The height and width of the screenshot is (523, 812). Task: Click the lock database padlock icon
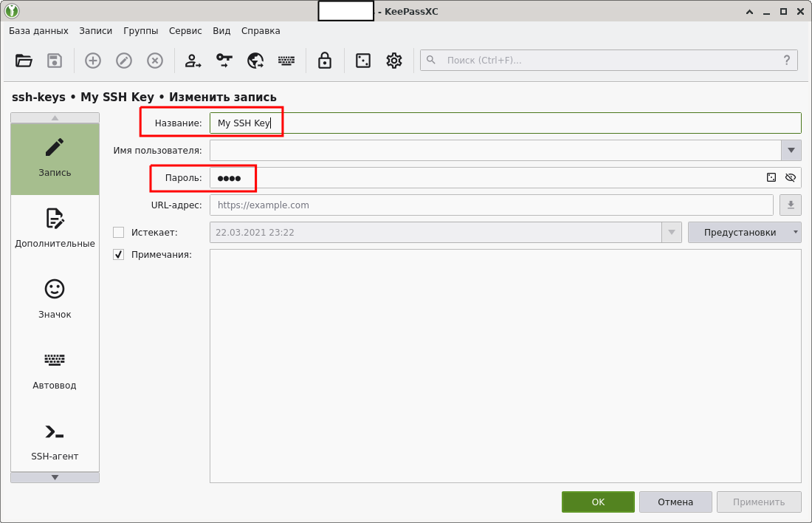(324, 61)
